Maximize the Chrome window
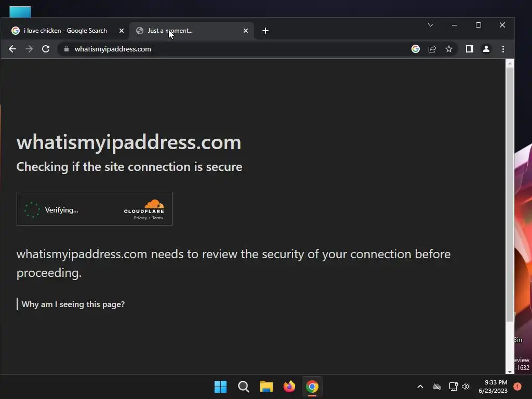 tap(478, 25)
